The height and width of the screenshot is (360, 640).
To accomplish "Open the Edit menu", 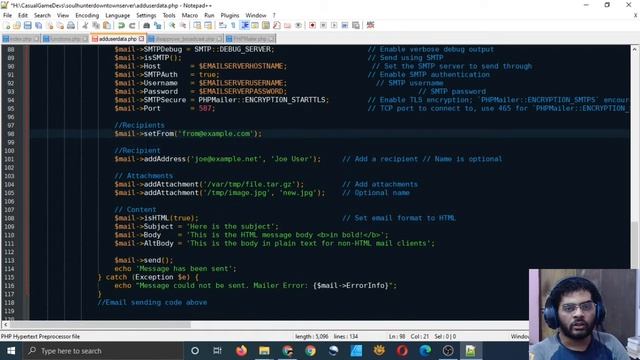I will tap(23, 15).
